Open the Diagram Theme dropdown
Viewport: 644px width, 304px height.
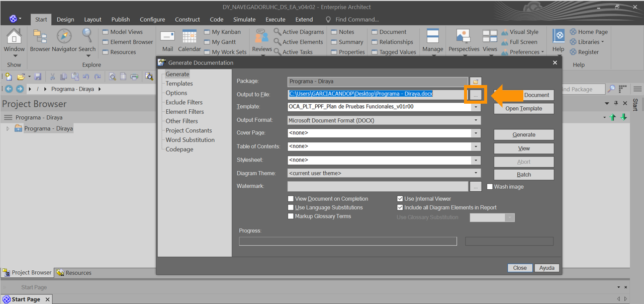476,173
